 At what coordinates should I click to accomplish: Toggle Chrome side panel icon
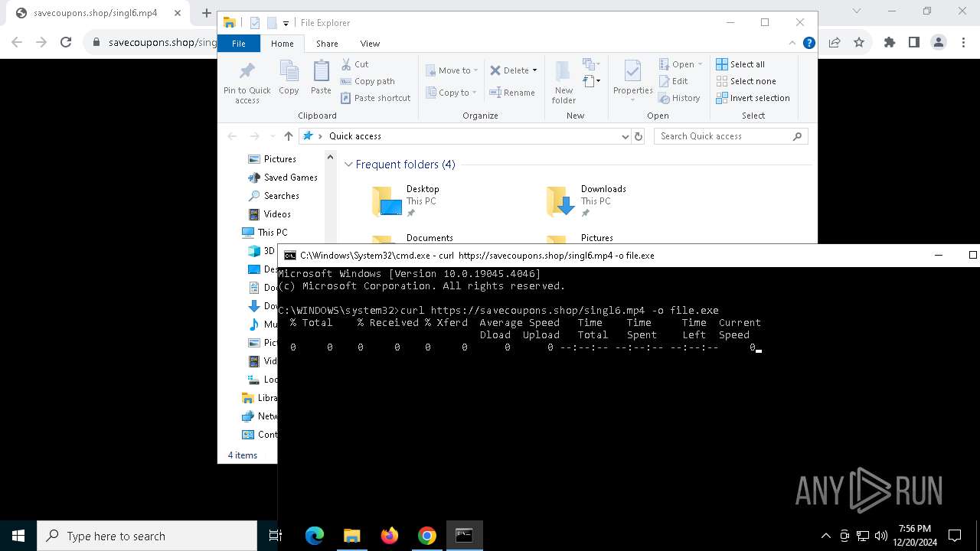pyautogui.click(x=914, y=43)
